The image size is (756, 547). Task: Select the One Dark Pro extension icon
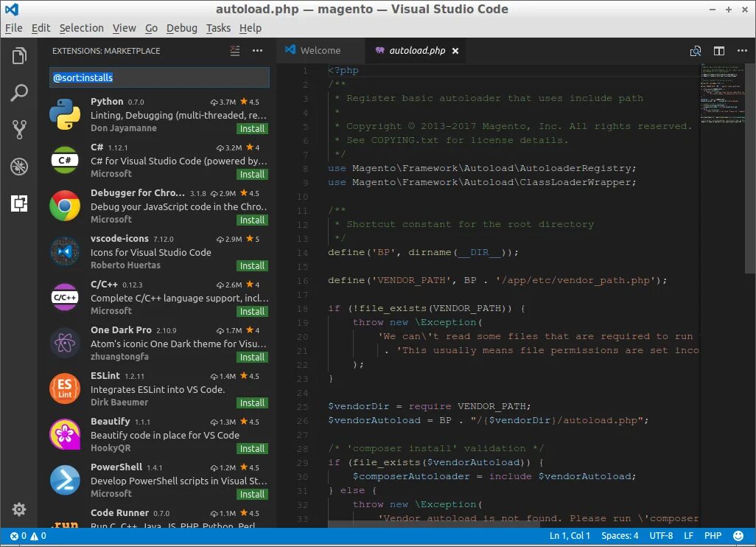pos(65,343)
